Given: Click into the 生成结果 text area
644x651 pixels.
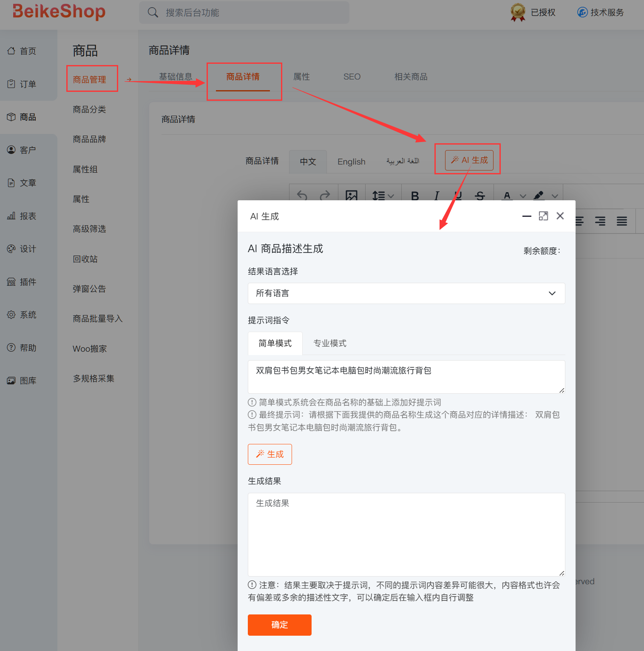Looking at the screenshot, I should point(406,534).
